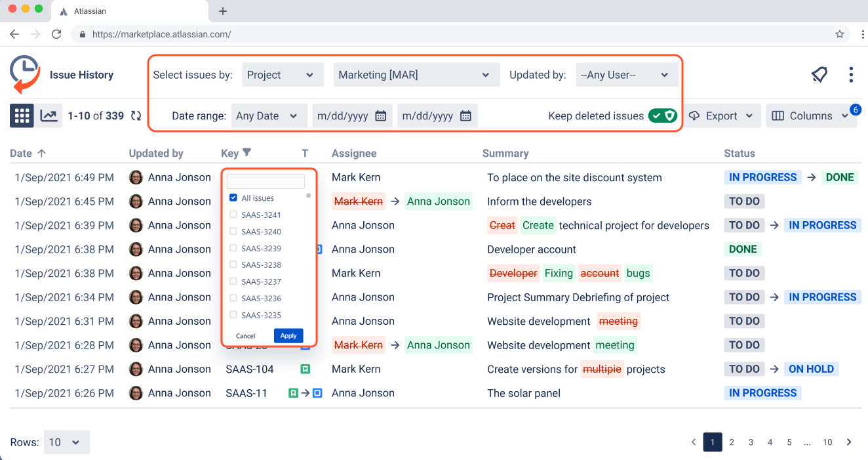
Task: Open the three-dot overflow menu
Action: pos(851,74)
